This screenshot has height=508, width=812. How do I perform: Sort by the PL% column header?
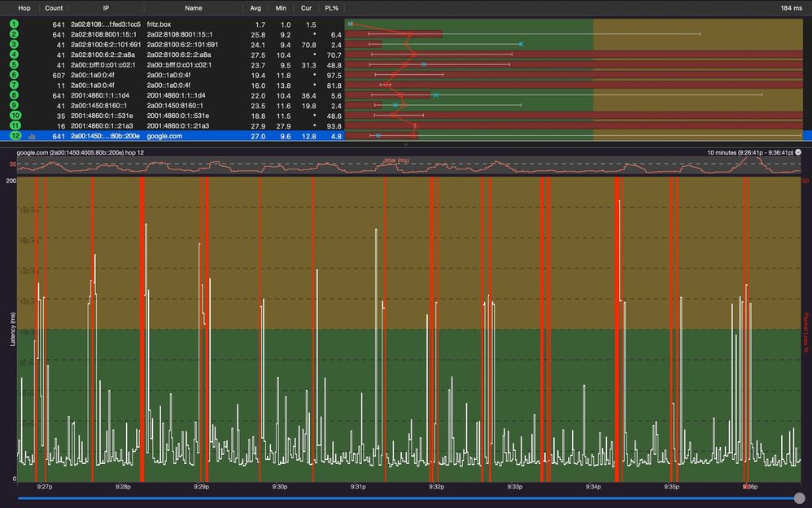pos(331,7)
